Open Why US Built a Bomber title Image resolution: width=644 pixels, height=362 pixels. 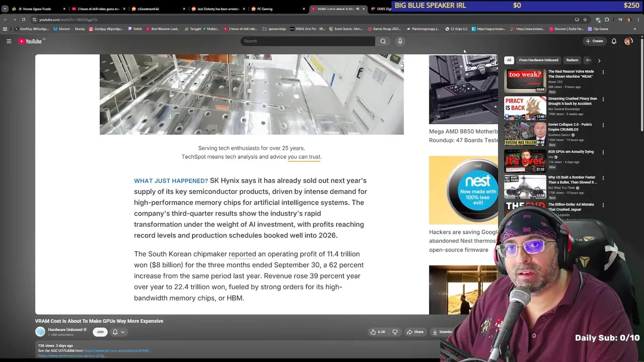(573, 180)
